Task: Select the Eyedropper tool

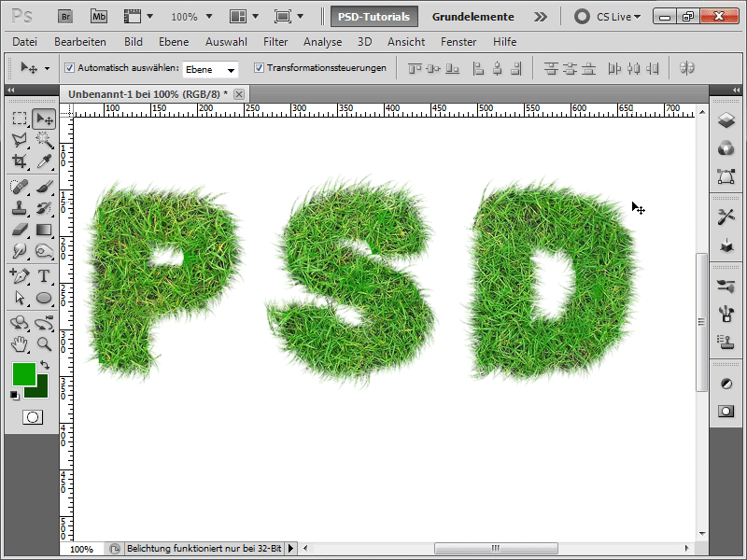Action: tap(44, 161)
